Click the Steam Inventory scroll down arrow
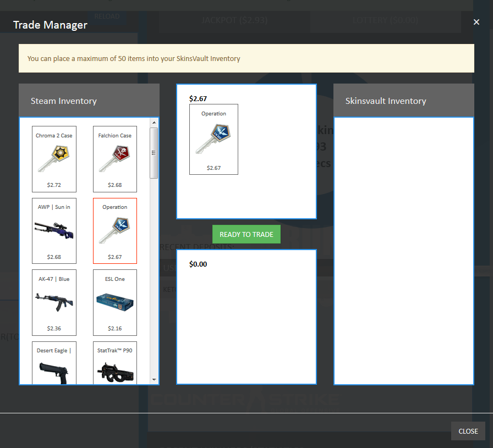Screen dimensions: 493x448 pos(154,379)
